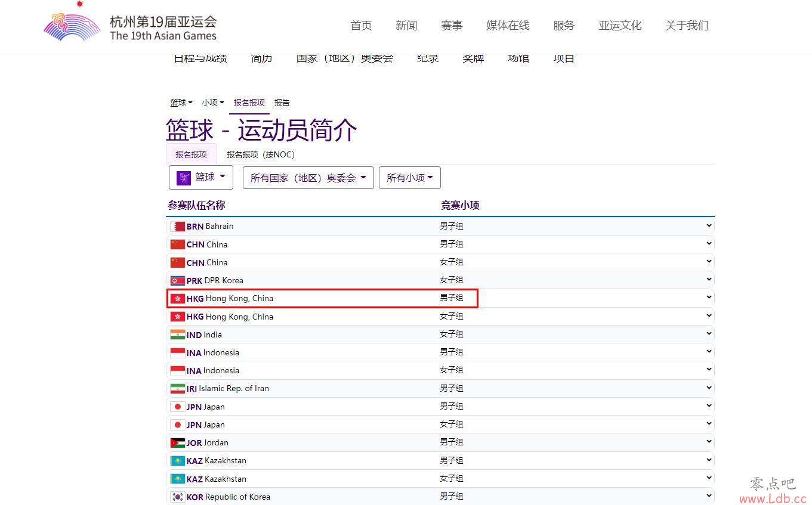This screenshot has height=505, width=812.
Task: Open the 首页 menu
Action: (x=361, y=25)
